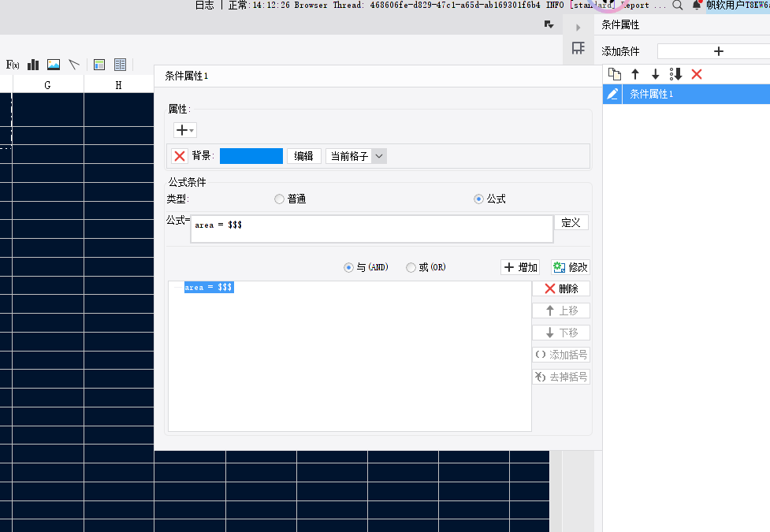
Task: Select the 公式 condition type
Action: (478, 199)
